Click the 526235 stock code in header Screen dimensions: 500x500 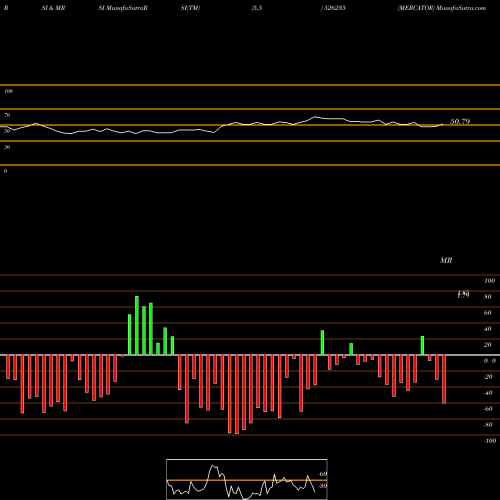pyautogui.click(x=334, y=8)
